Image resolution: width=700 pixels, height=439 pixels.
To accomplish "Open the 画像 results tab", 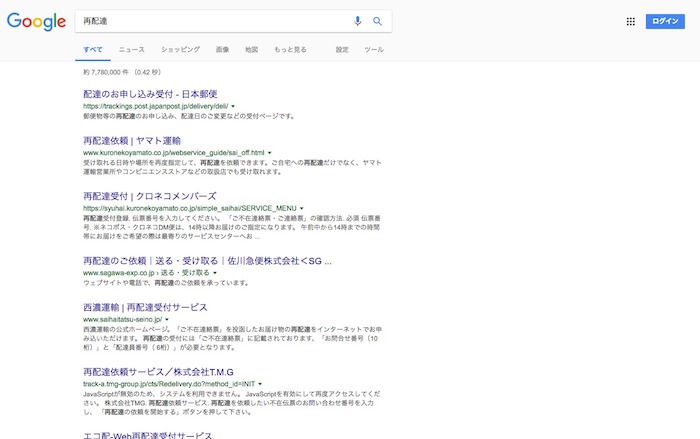I will [x=222, y=49].
